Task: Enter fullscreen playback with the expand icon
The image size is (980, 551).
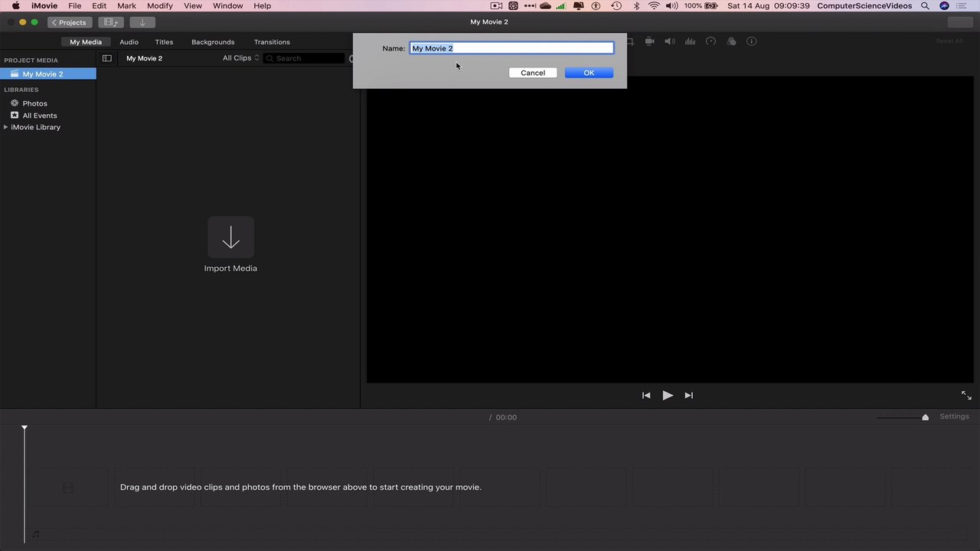Action: [x=966, y=396]
